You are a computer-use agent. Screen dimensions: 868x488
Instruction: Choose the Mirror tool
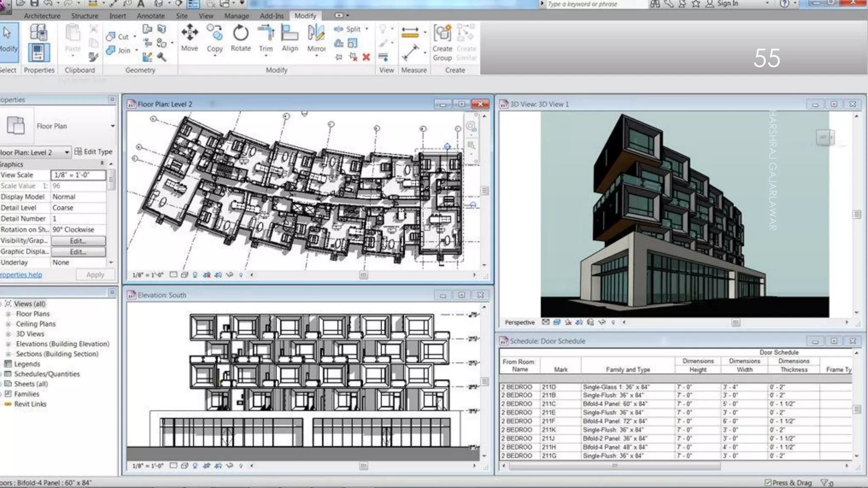coord(316,33)
